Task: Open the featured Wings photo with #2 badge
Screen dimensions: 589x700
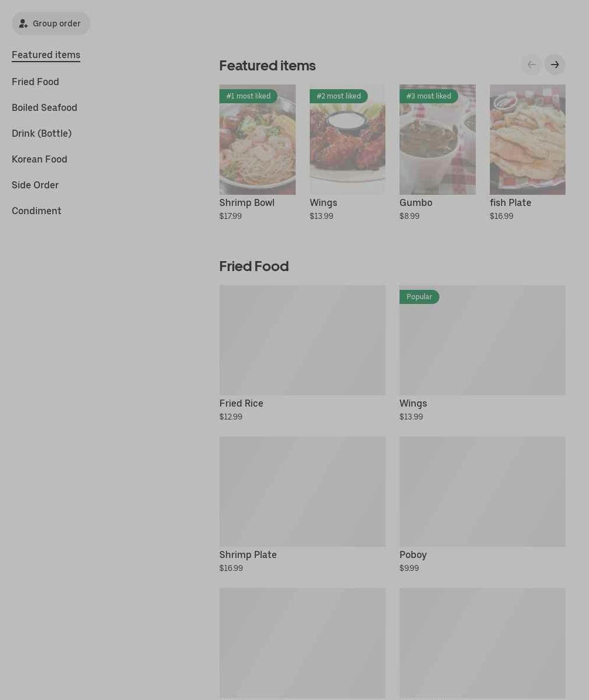Action: (348, 139)
